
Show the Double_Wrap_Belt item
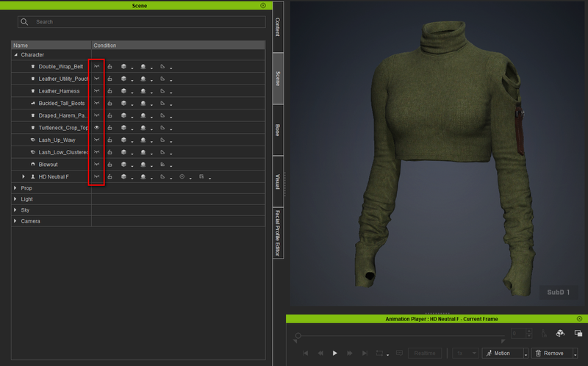pos(97,67)
